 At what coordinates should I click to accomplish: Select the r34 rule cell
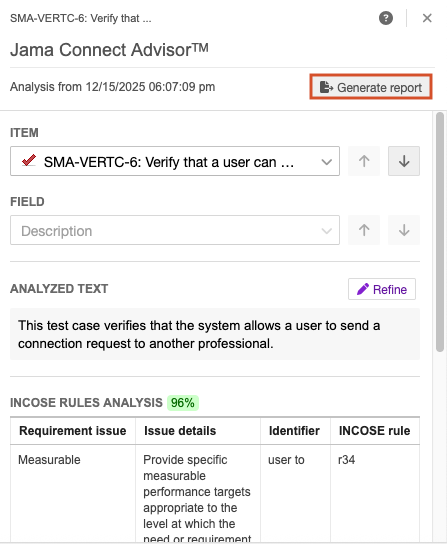[375, 494]
